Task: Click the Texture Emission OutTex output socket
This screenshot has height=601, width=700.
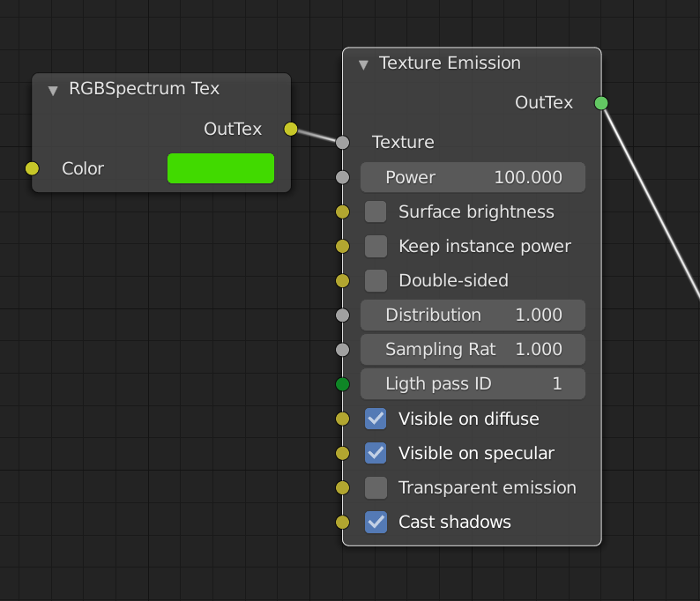Action: pyautogui.click(x=601, y=103)
